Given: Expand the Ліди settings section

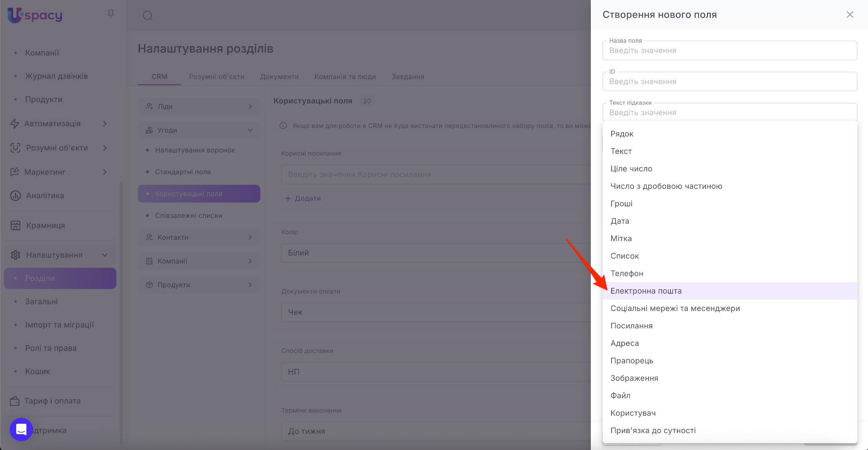Looking at the screenshot, I should click(x=250, y=106).
